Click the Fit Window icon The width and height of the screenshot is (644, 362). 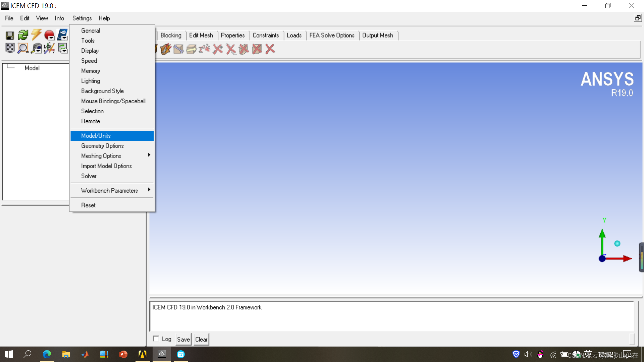10,48
